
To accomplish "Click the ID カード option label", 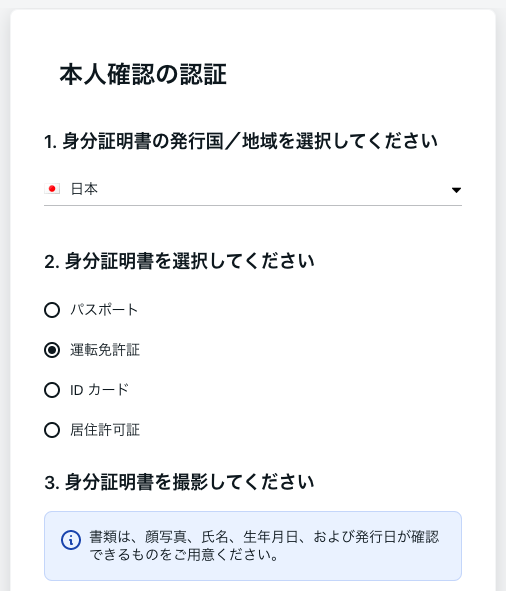I will click(100, 390).
